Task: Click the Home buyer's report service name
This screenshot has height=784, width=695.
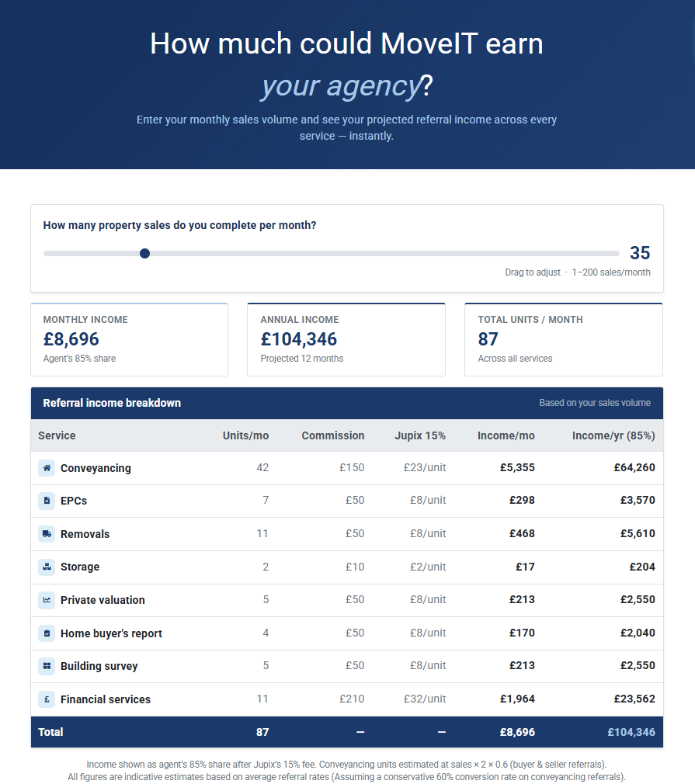Action: [111, 633]
